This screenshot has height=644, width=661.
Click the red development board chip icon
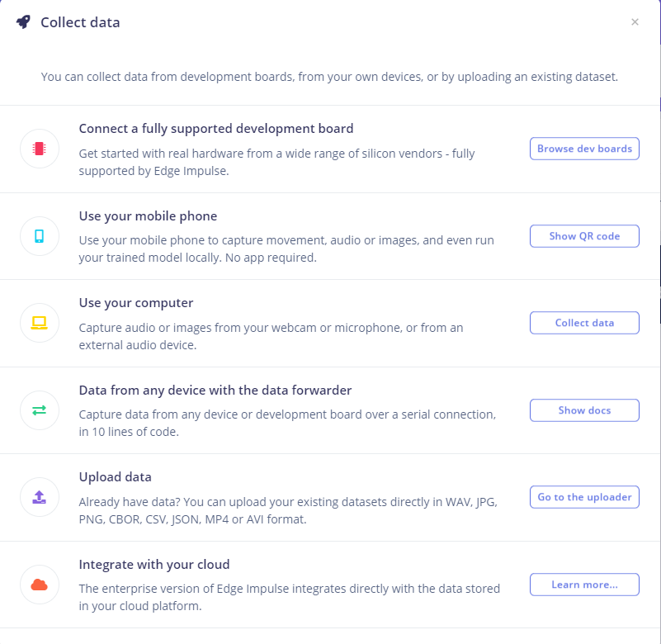point(40,149)
